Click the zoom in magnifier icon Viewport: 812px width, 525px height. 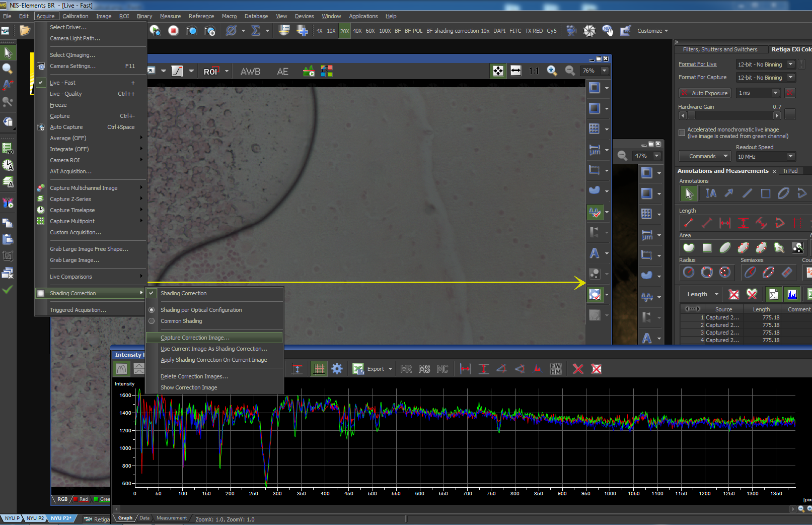coord(552,71)
